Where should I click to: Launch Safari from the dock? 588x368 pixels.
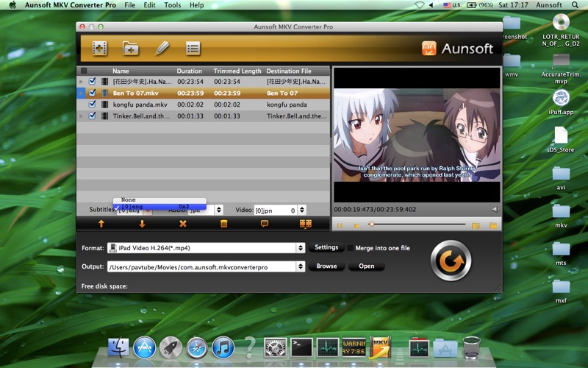click(197, 347)
